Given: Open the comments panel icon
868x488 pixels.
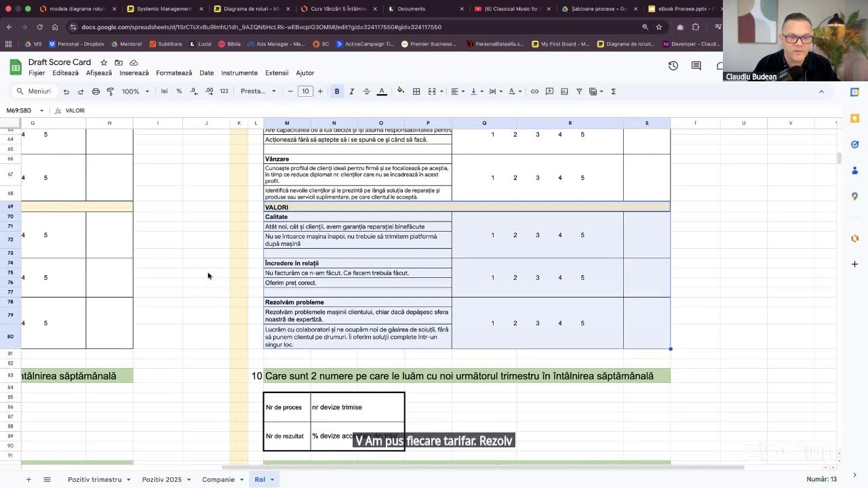Looking at the screenshot, I should [696, 66].
